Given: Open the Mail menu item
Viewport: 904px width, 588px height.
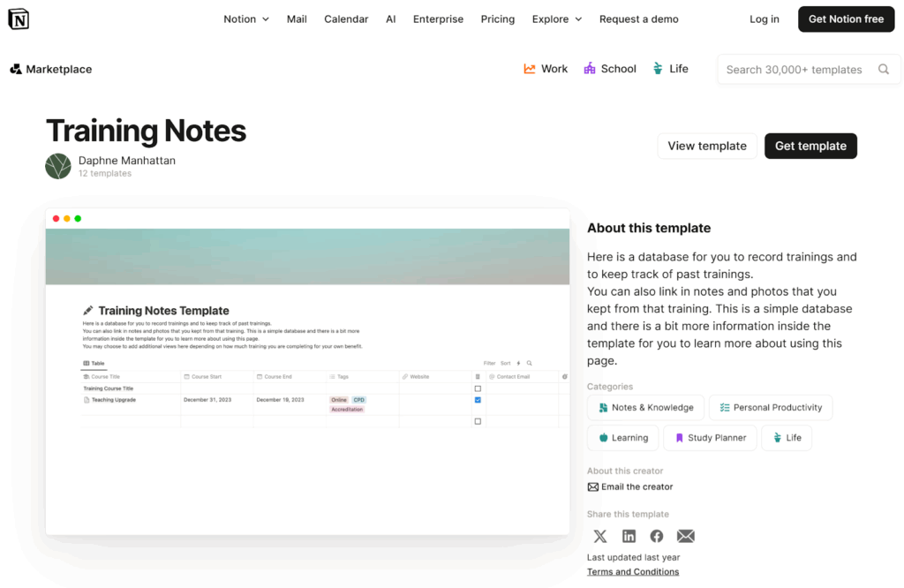Looking at the screenshot, I should 297,19.
